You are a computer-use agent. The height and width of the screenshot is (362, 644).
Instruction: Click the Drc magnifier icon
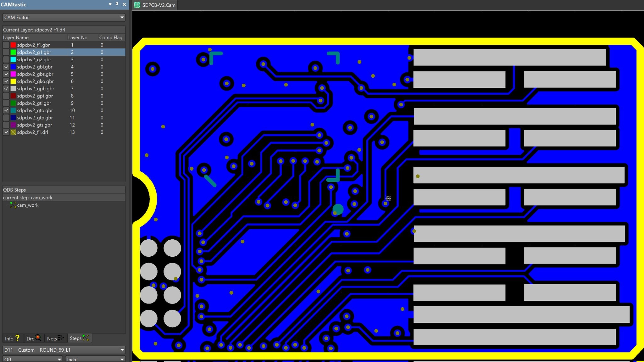[38, 338]
